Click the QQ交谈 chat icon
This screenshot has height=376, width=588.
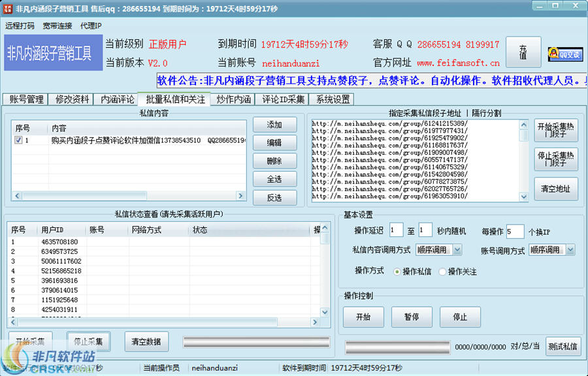coord(565,54)
